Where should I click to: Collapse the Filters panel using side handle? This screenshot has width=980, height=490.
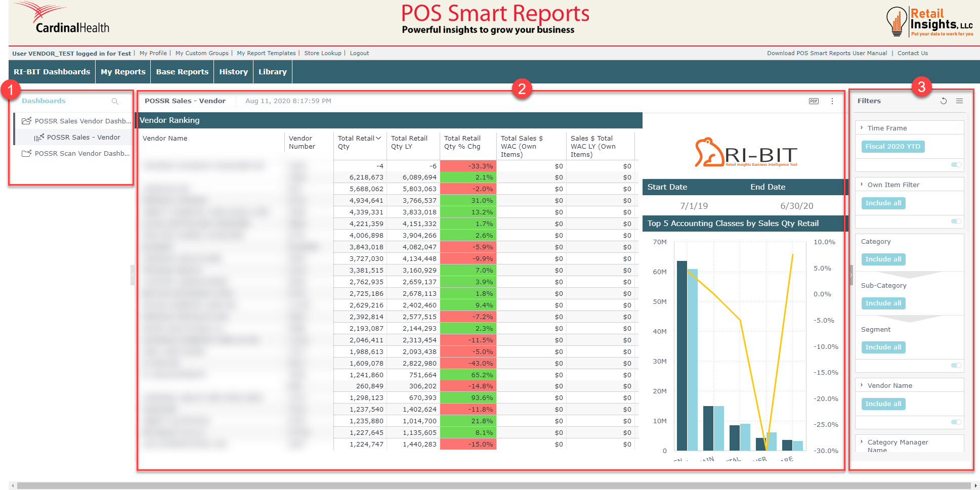pyautogui.click(x=851, y=275)
